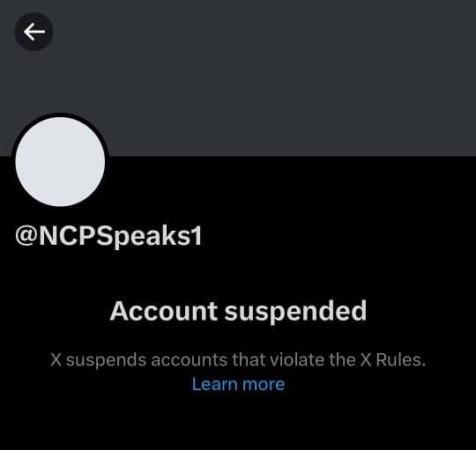The width and height of the screenshot is (476, 450).
Task: Click the dark circular back arrow
Action: coord(33,32)
